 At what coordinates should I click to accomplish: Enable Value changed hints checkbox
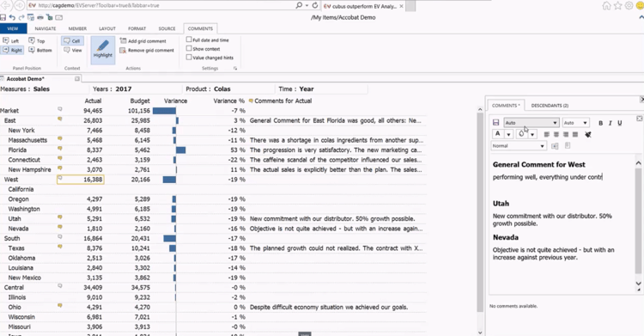click(189, 58)
